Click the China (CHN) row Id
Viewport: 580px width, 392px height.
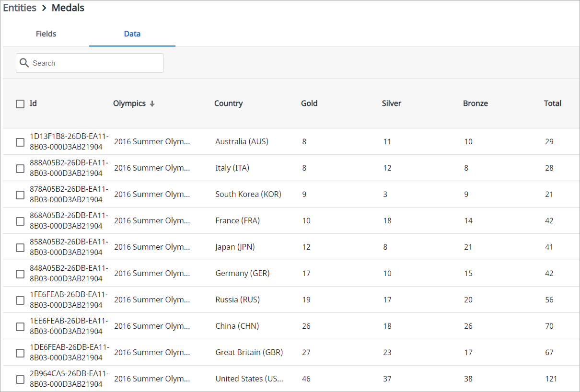point(69,326)
